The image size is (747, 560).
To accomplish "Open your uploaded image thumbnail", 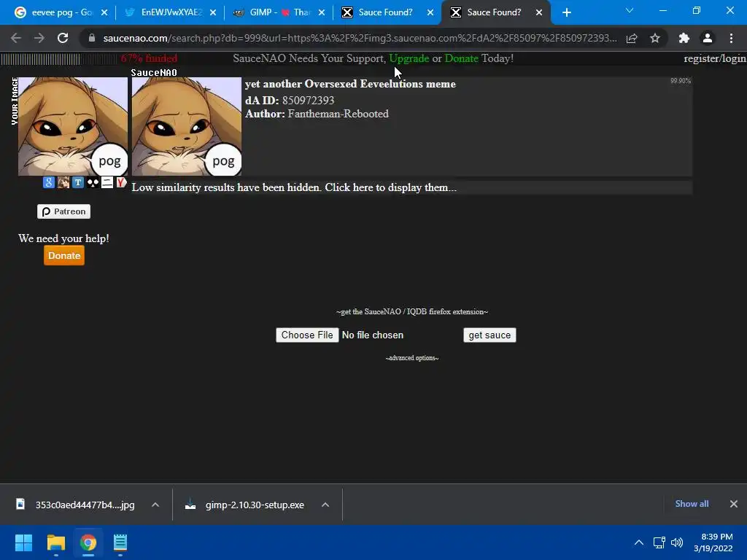I will pyautogui.click(x=73, y=127).
